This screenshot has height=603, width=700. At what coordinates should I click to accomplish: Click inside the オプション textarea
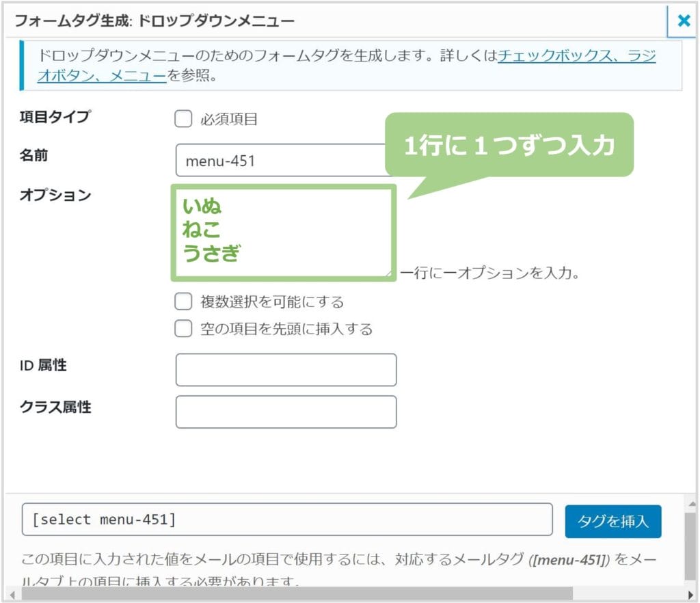tap(284, 232)
